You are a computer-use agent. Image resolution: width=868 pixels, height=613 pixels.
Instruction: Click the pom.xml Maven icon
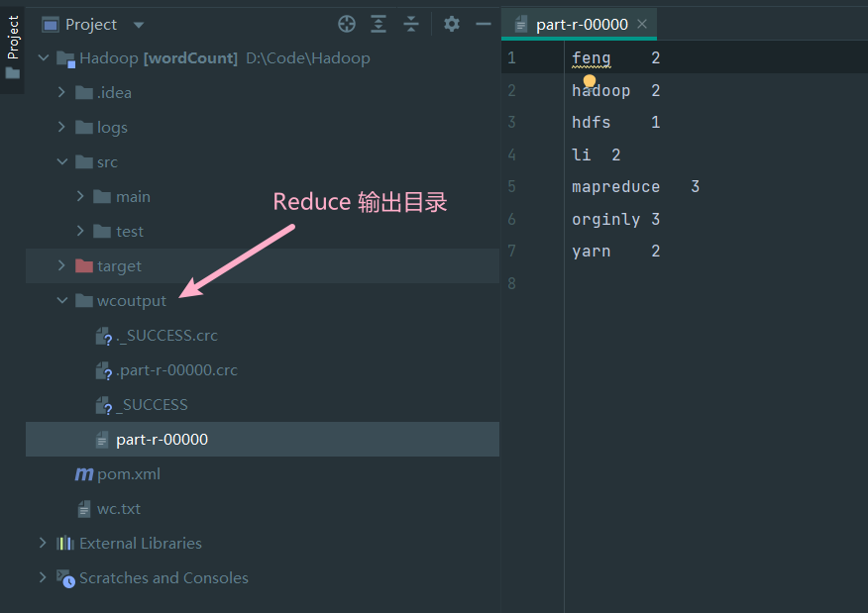pos(84,474)
